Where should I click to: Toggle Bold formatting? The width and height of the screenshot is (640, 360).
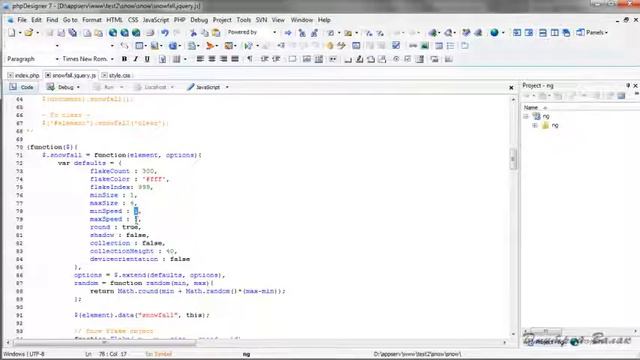pos(124,59)
